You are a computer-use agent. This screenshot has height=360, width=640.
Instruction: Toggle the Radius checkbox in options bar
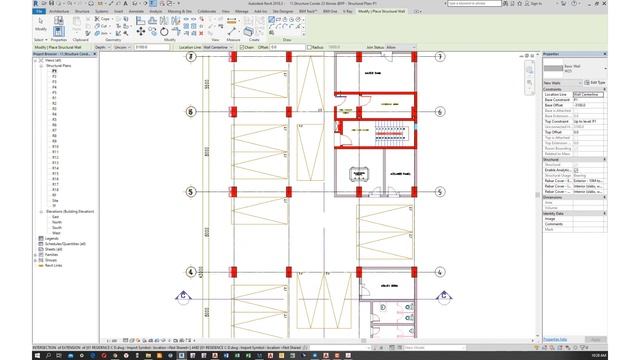tap(309, 47)
